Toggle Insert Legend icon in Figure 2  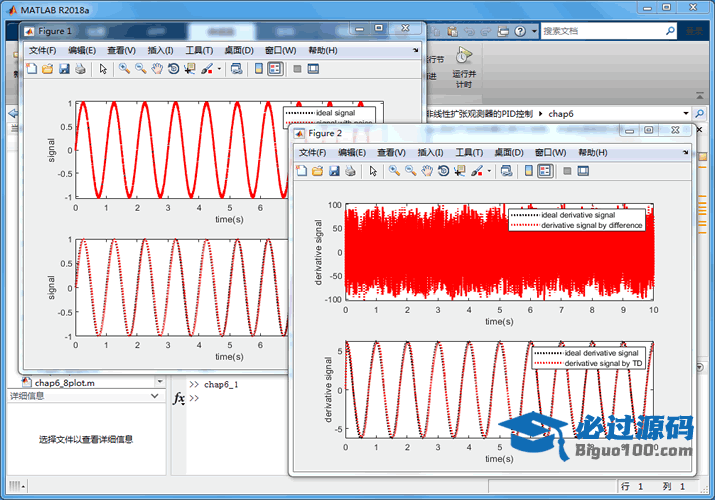pyautogui.click(x=545, y=171)
